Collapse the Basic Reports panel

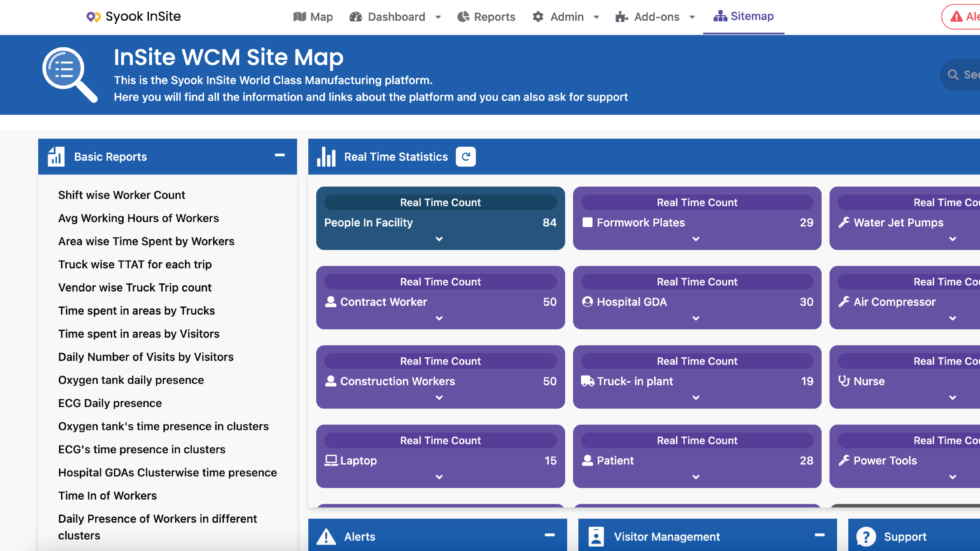coord(280,155)
